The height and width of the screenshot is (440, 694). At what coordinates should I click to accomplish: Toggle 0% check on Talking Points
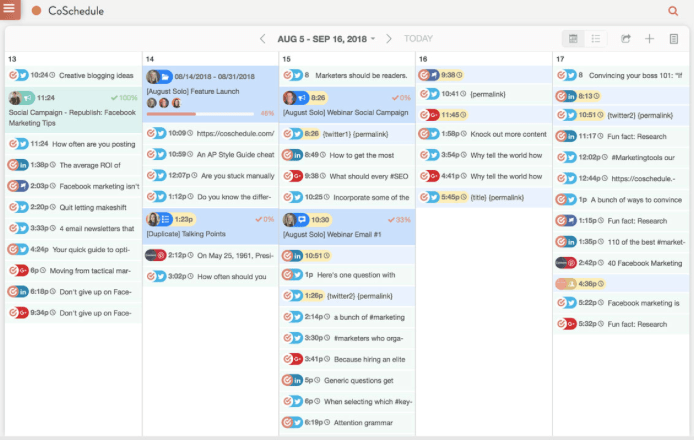[x=265, y=219]
